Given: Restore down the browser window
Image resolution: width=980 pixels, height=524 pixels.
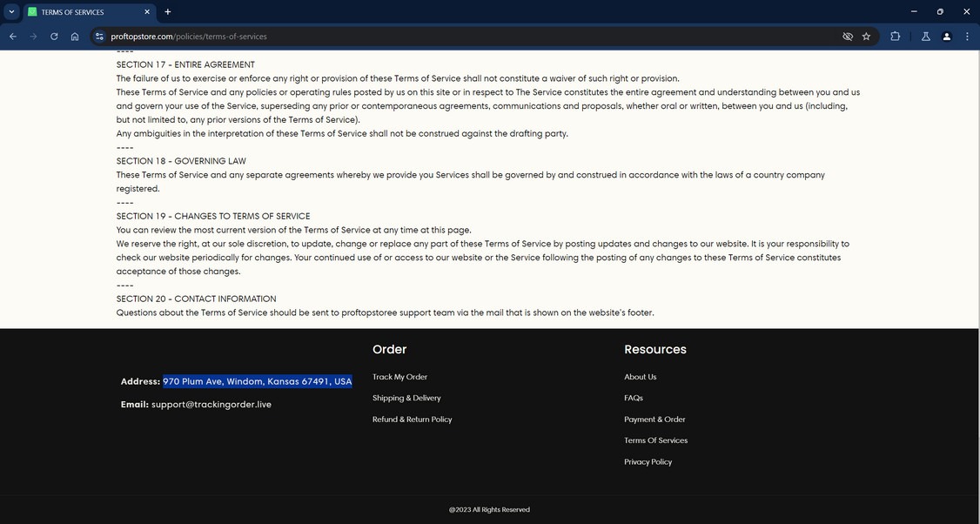Looking at the screenshot, I should (x=940, y=11).
